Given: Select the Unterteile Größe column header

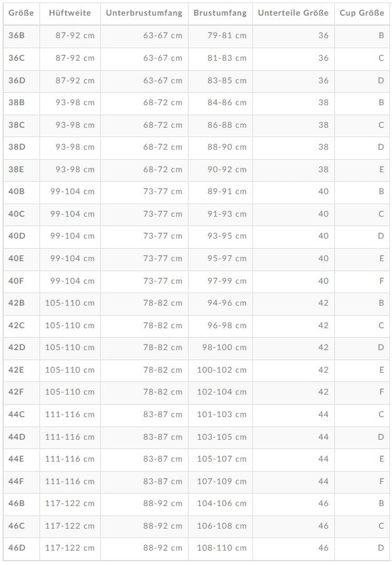Looking at the screenshot, I should click(293, 13).
